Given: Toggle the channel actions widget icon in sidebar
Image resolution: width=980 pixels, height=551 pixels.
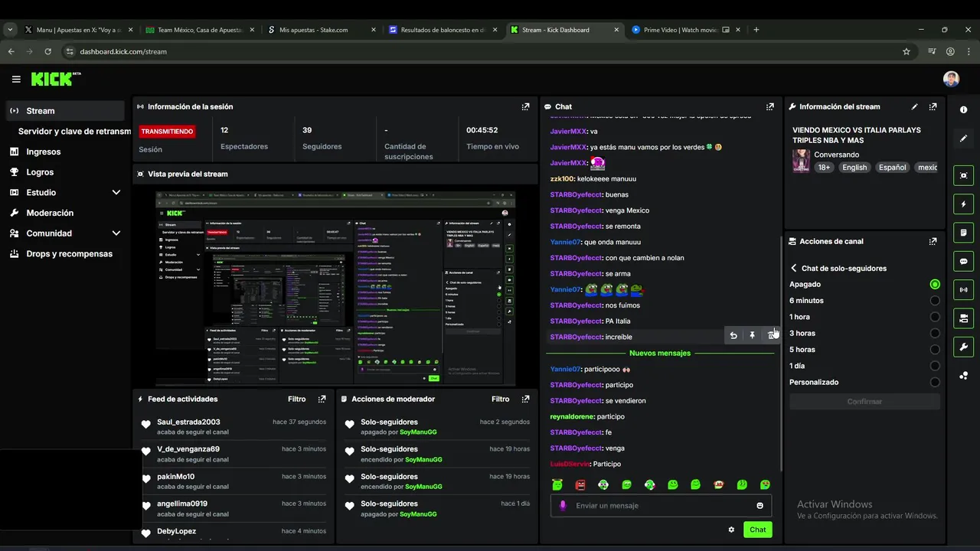Looking at the screenshot, I should pos(963,318).
